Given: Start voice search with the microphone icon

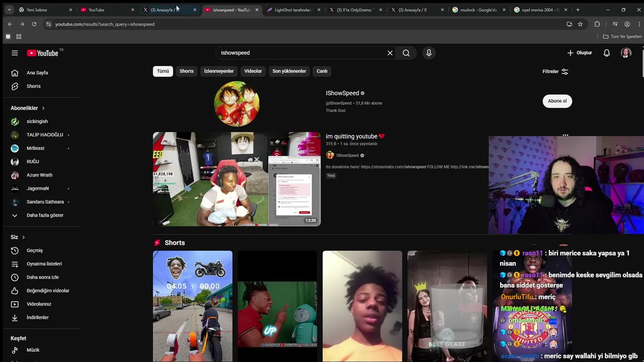Looking at the screenshot, I should point(429,53).
